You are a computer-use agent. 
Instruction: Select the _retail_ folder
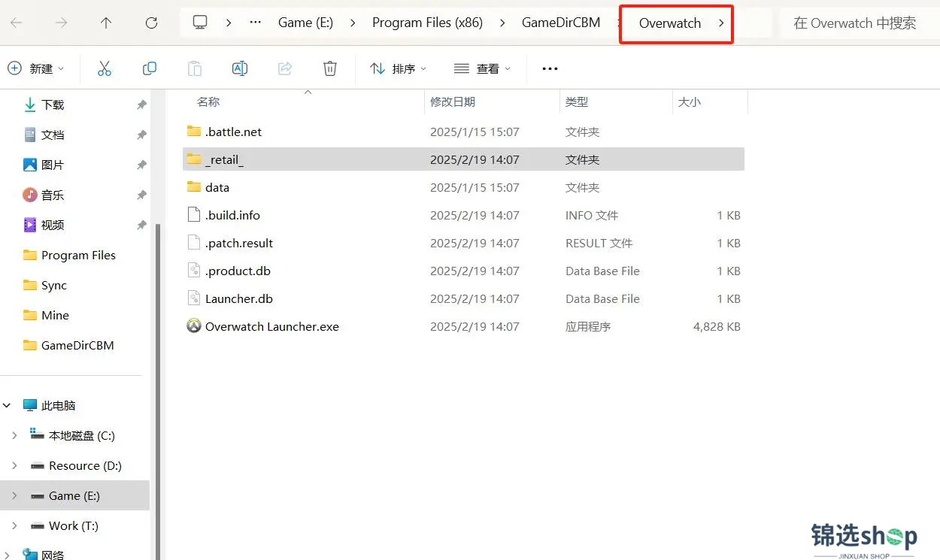[463, 159]
